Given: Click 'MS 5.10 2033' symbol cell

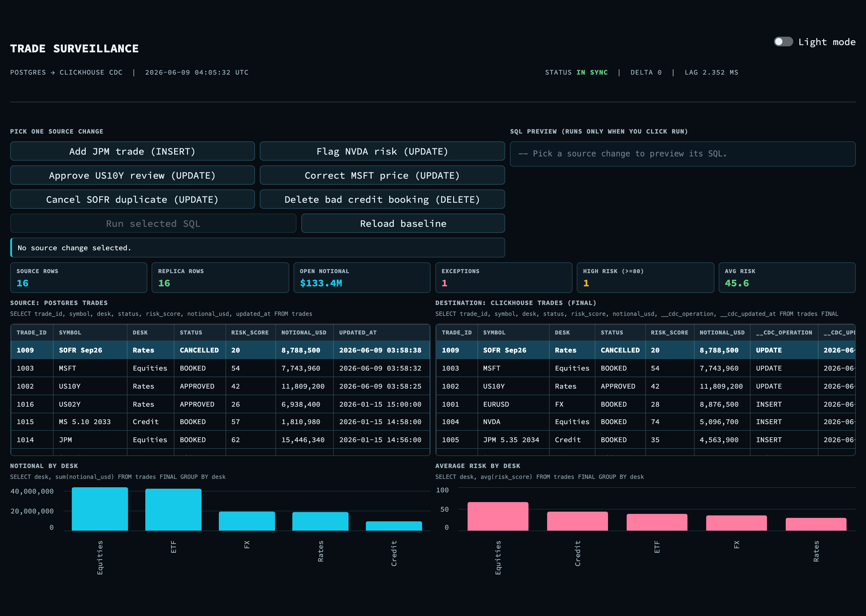Looking at the screenshot, I should 90,422.
